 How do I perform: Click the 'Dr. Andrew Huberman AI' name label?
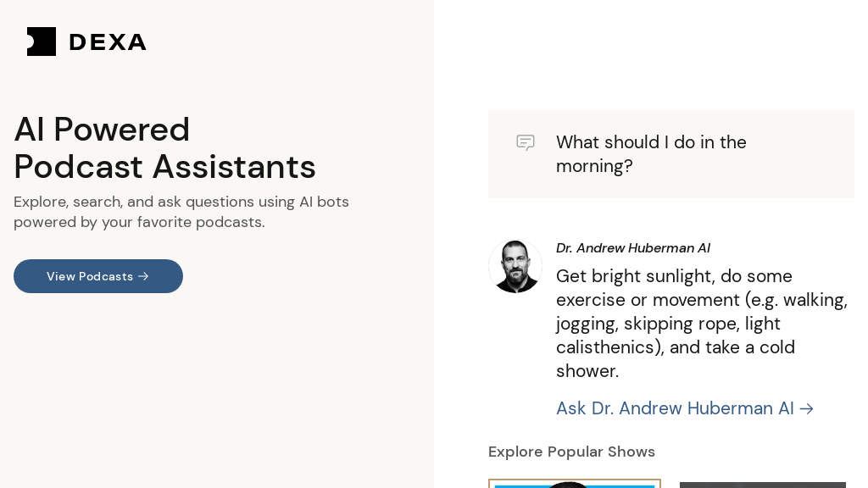click(632, 248)
